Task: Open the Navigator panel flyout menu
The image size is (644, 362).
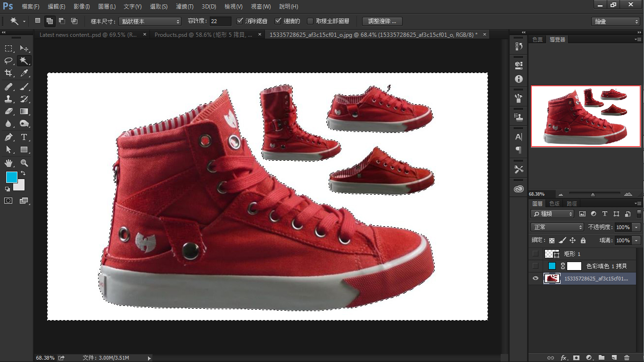Action: tap(637, 40)
